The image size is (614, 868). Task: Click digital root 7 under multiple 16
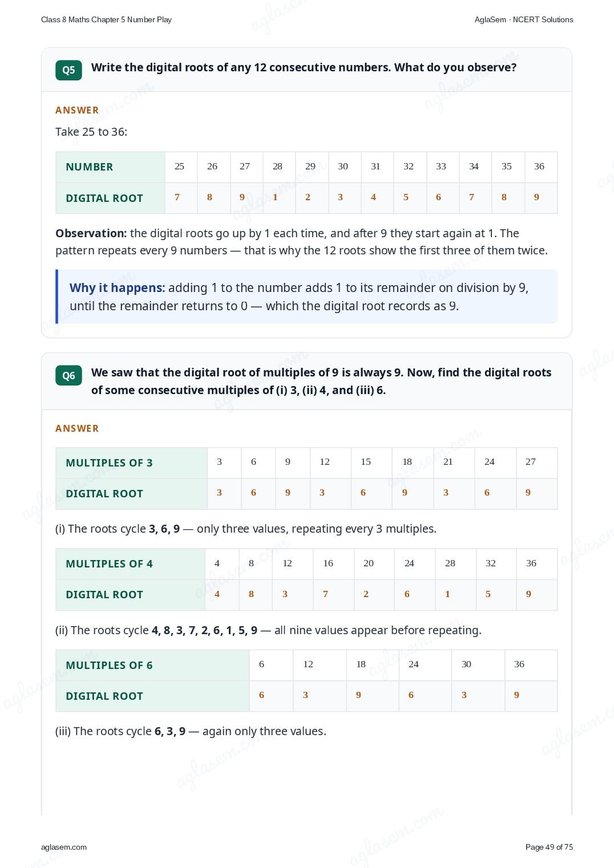[x=325, y=594]
